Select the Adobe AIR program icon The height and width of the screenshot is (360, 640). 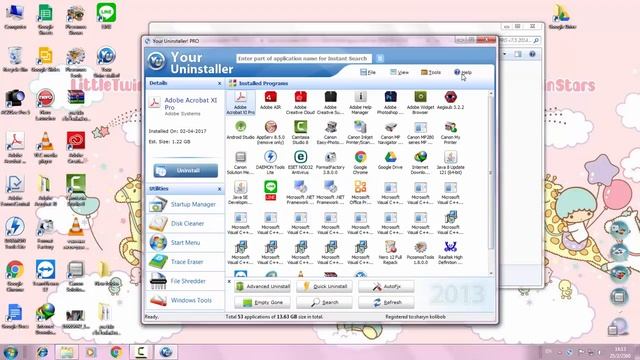(x=270, y=100)
